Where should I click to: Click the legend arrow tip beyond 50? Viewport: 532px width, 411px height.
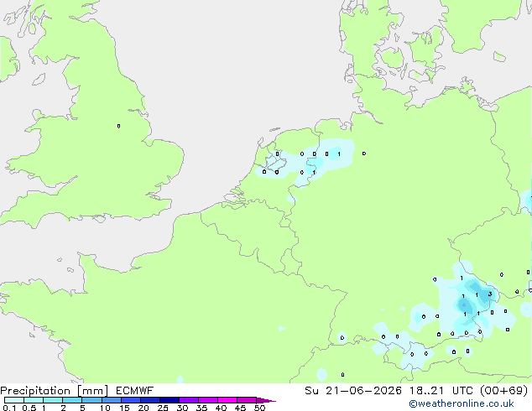point(266,401)
